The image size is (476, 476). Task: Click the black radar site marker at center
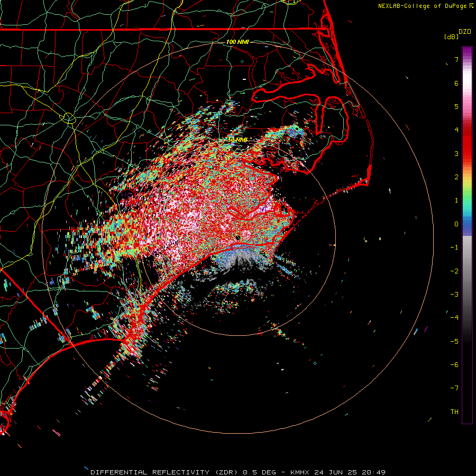pyautogui.click(x=237, y=237)
